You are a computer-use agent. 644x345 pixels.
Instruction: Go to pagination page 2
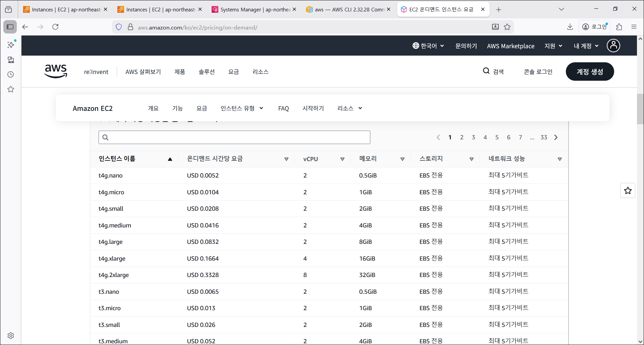coord(462,137)
